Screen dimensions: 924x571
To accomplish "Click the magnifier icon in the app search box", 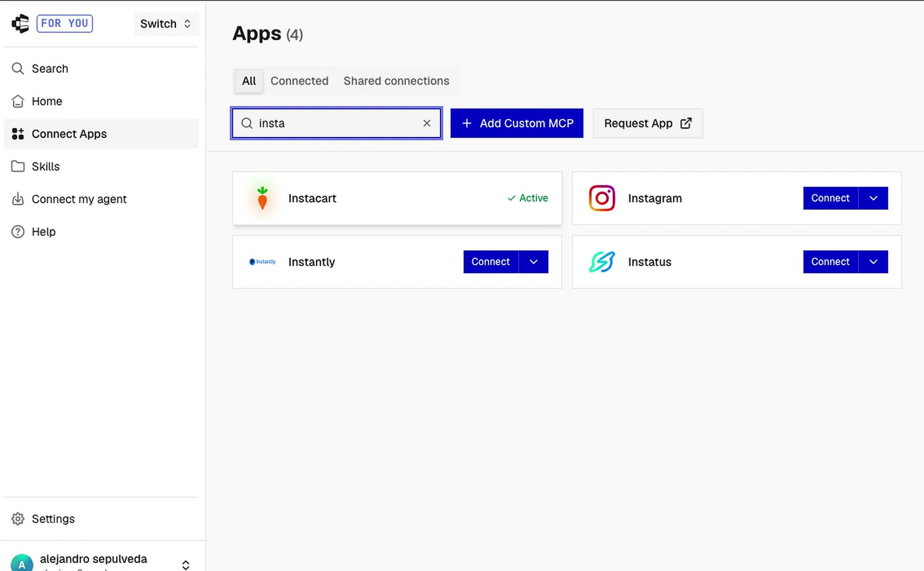I will click(247, 123).
